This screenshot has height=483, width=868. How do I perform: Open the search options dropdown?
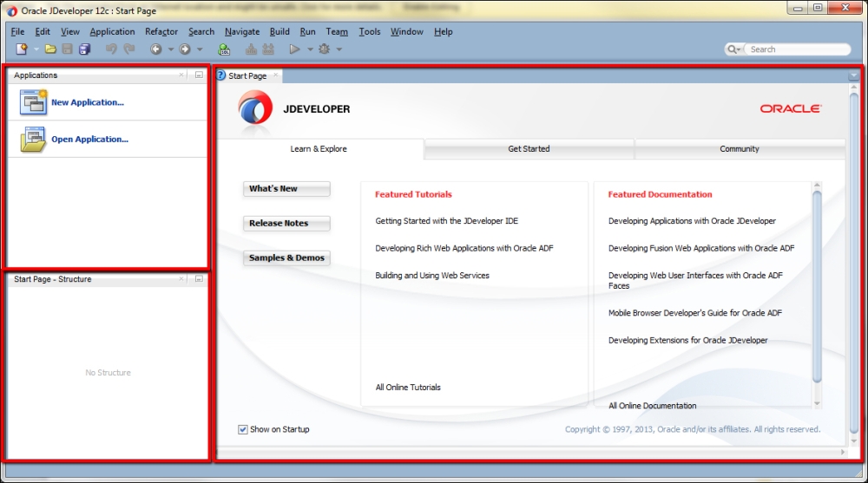point(733,49)
